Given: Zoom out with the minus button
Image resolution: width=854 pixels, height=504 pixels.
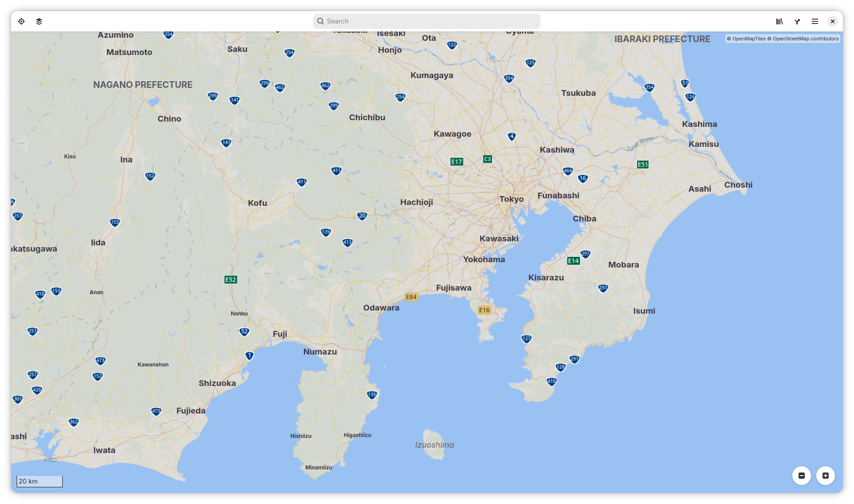Looking at the screenshot, I should (x=802, y=476).
